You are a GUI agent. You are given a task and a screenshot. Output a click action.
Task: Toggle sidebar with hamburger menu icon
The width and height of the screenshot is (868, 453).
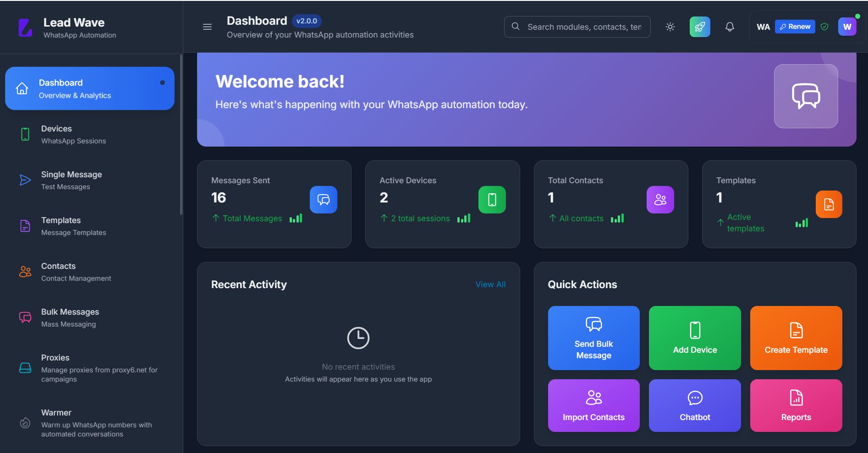(207, 27)
